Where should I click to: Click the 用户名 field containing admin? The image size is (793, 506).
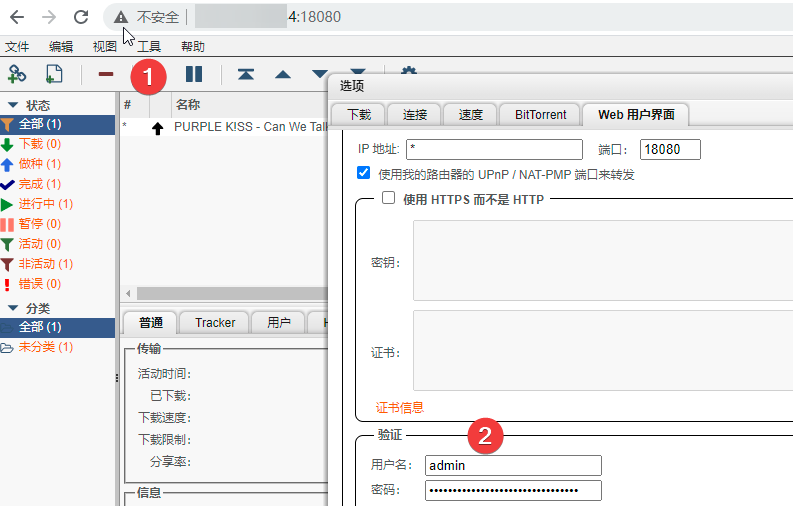point(513,465)
